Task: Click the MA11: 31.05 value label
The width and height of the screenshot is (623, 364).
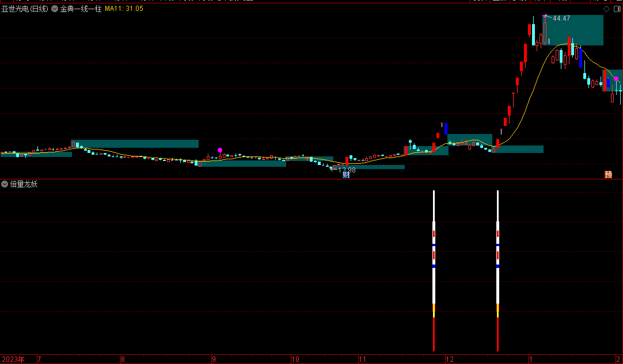Action: point(124,9)
